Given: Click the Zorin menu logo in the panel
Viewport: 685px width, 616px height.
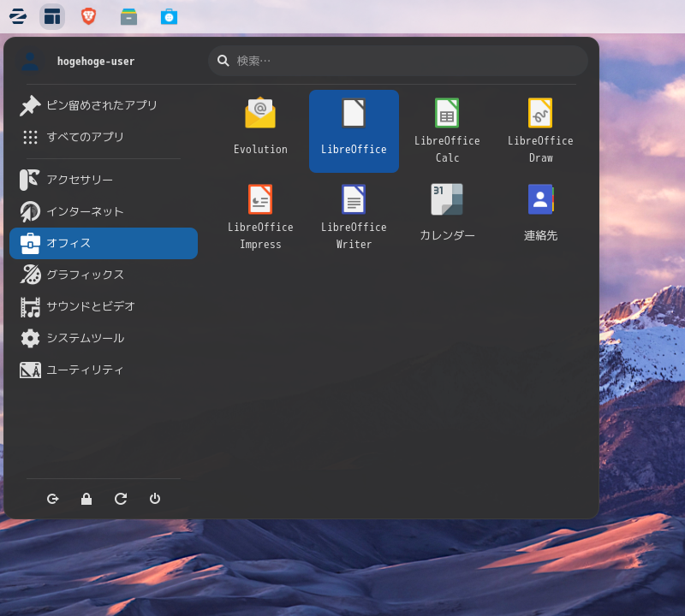Looking at the screenshot, I should [18, 16].
